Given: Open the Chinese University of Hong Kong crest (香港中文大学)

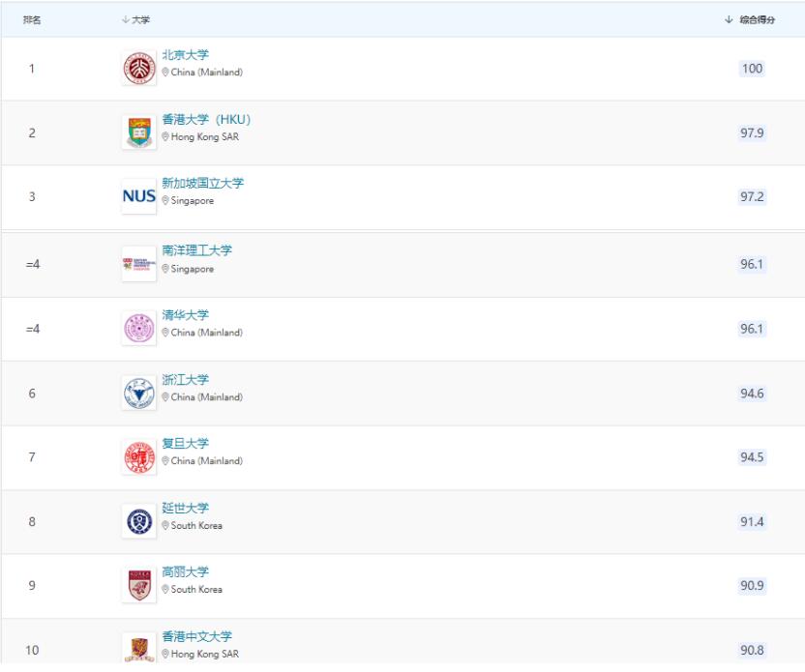Looking at the screenshot, I should [x=139, y=648].
